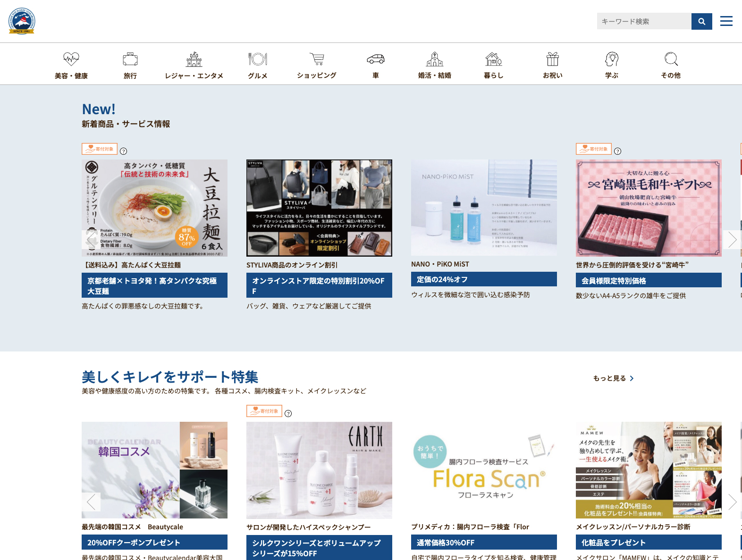Click the キーワード検索 input field
742x560 pixels.
click(x=644, y=21)
